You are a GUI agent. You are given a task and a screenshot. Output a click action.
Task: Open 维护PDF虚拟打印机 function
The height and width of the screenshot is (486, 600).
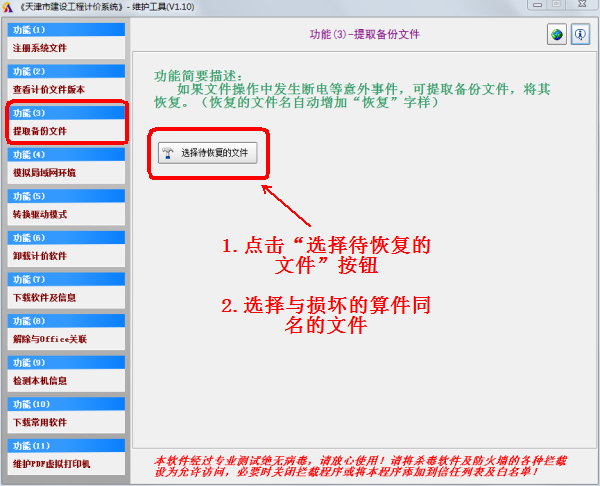[65, 464]
